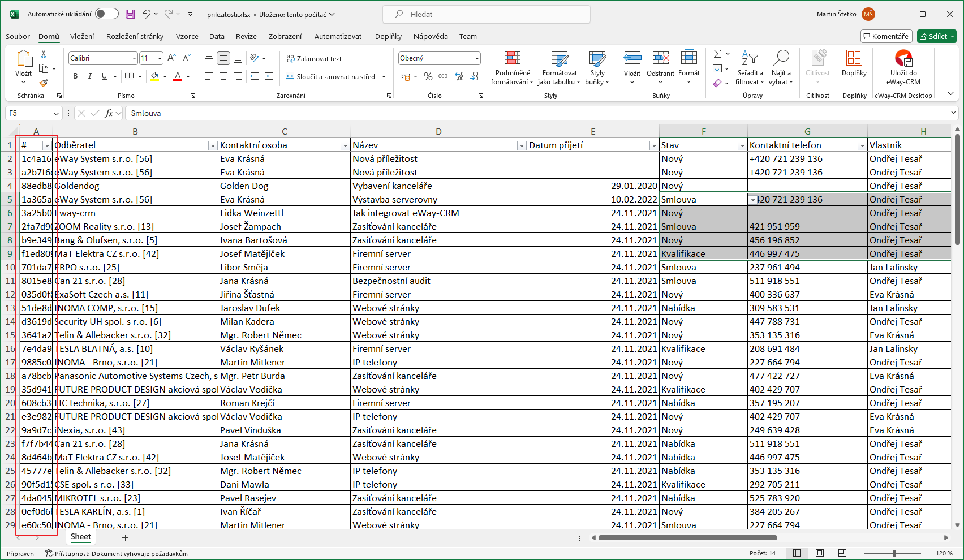Click the insert function fx icon

click(x=109, y=113)
